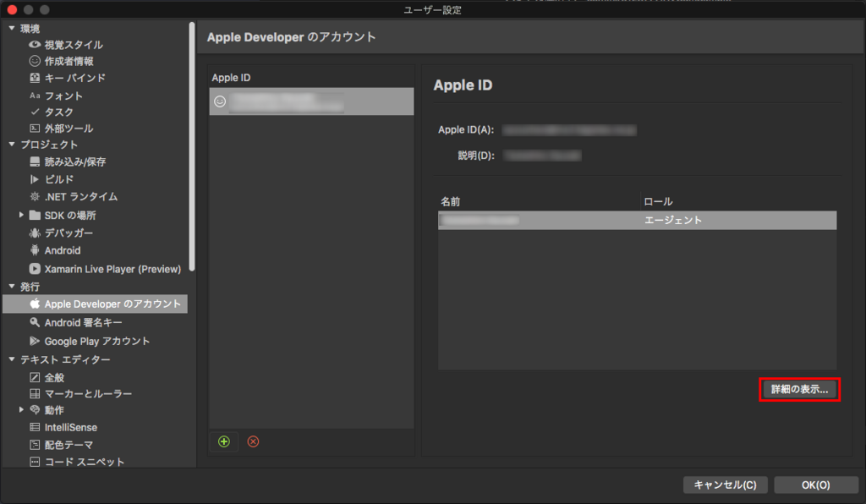Image resolution: width=866 pixels, height=504 pixels.
Task: Collapse the 発行 section
Action: (x=12, y=286)
